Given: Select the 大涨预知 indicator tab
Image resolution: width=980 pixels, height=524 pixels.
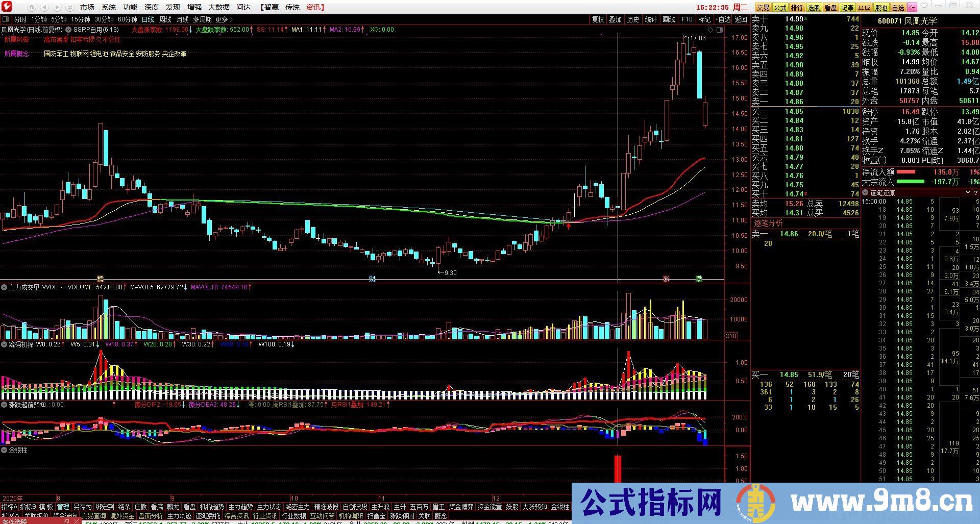Looking at the screenshot, I should click(534, 507).
